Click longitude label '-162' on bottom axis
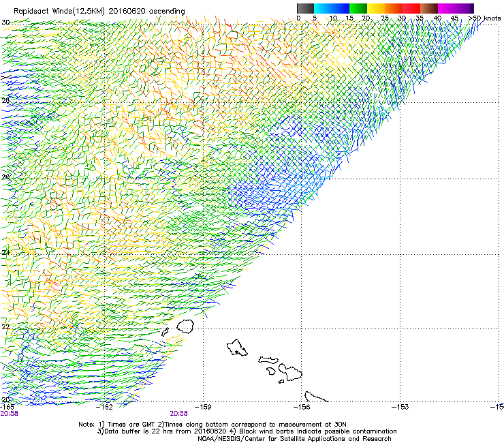504x443 pixels. pyautogui.click(x=105, y=407)
